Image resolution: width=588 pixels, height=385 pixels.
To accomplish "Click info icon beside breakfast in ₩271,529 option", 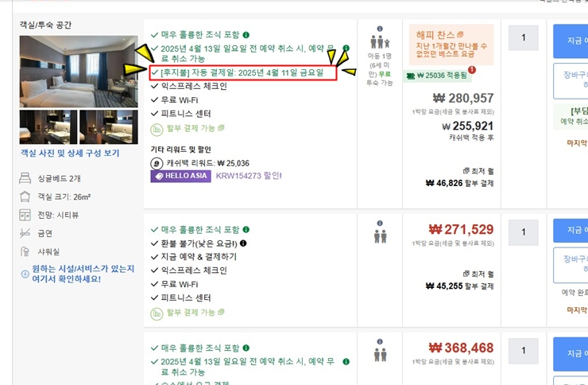I will click(x=246, y=229).
